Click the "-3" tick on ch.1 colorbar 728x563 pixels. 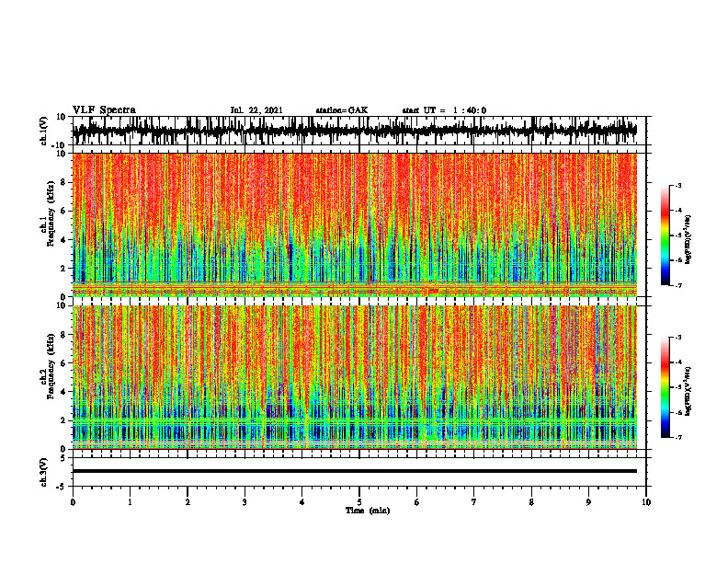point(678,185)
